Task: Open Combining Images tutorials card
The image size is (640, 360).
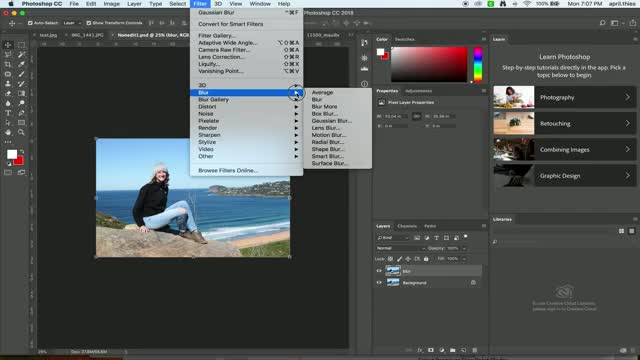Action: click(x=564, y=149)
